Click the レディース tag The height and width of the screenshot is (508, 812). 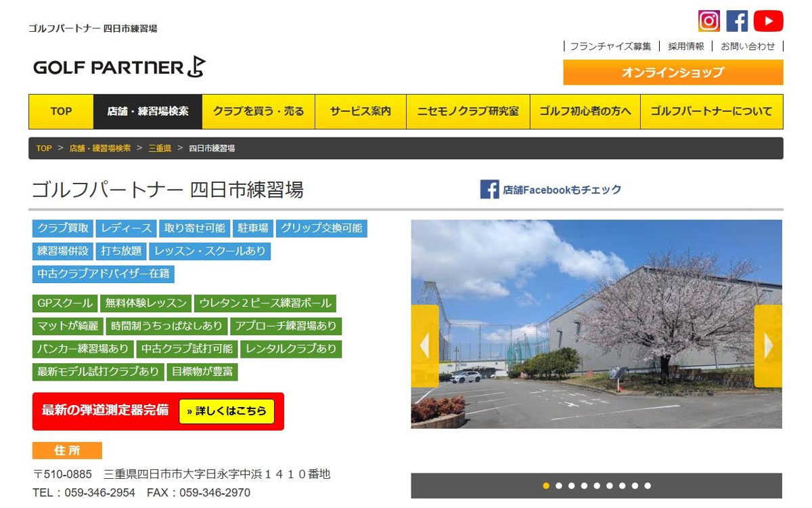(127, 228)
